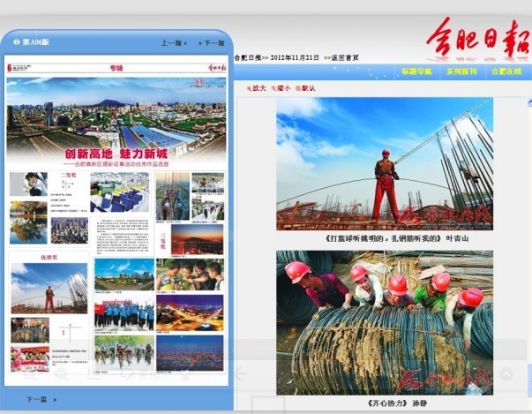The image size is (532, 414).
Task: Open the 齐心协力 workers carrying cable photo
Action: coord(384,321)
